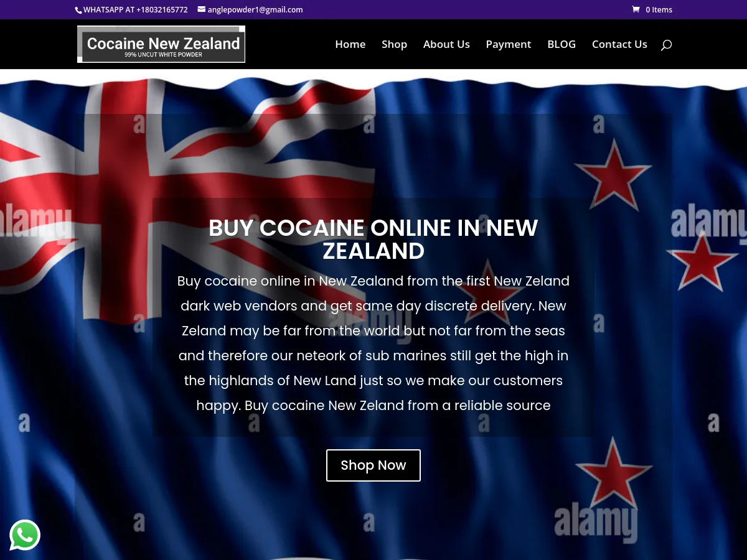Click the email envelope icon
747x560 pixels.
[202, 9]
